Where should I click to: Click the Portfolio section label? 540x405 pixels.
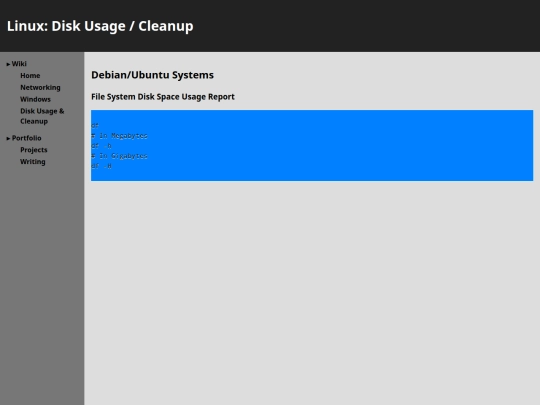coord(27,138)
